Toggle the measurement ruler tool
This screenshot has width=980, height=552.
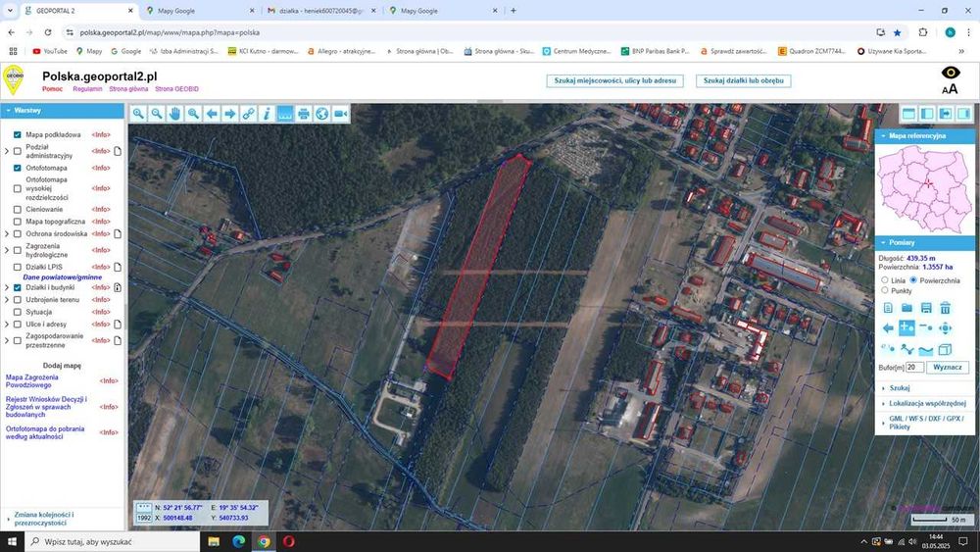pyautogui.click(x=285, y=114)
